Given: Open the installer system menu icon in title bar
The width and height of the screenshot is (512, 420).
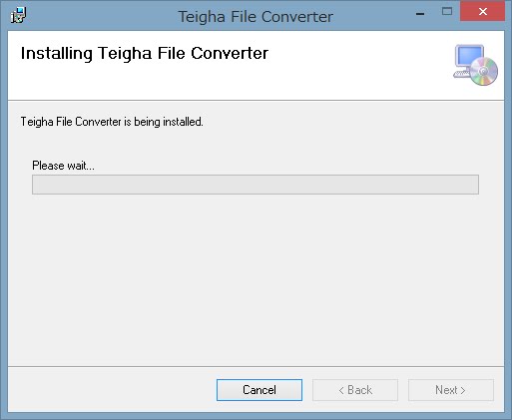Looking at the screenshot, I should (x=18, y=15).
